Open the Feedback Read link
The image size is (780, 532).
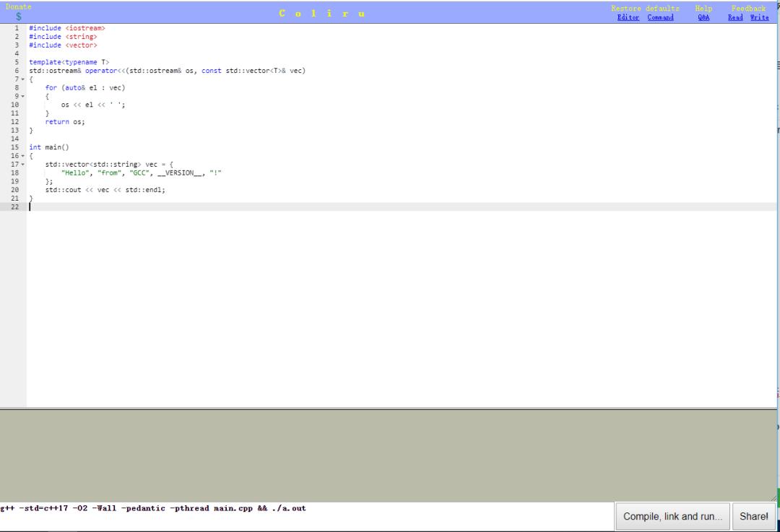tap(735, 17)
